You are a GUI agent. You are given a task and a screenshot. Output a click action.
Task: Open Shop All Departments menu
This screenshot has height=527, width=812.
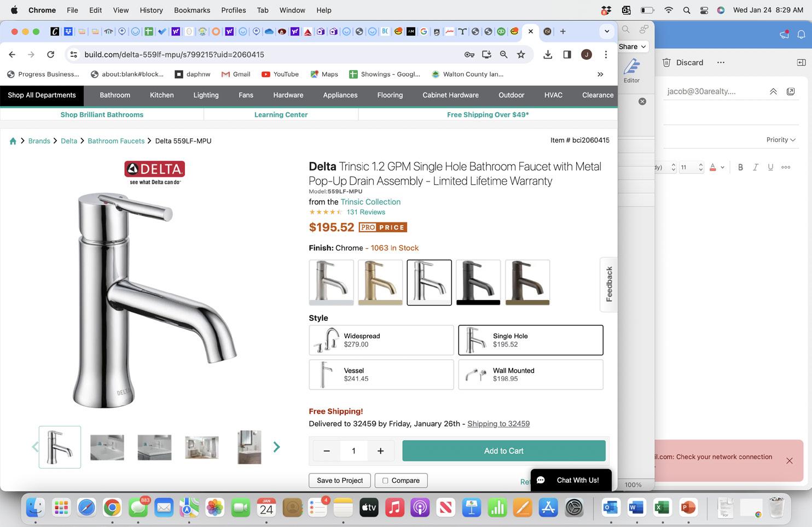click(42, 95)
